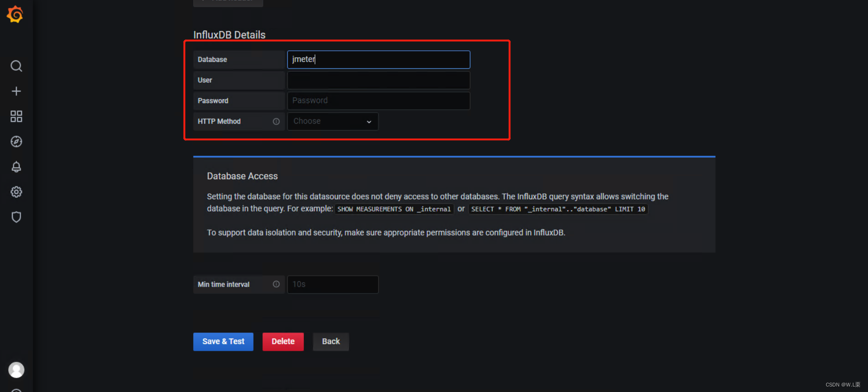Image resolution: width=868 pixels, height=392 pixels.
Task: Click the SELECT * FROM "_internal" code example
Action: [x=558, y=209]
